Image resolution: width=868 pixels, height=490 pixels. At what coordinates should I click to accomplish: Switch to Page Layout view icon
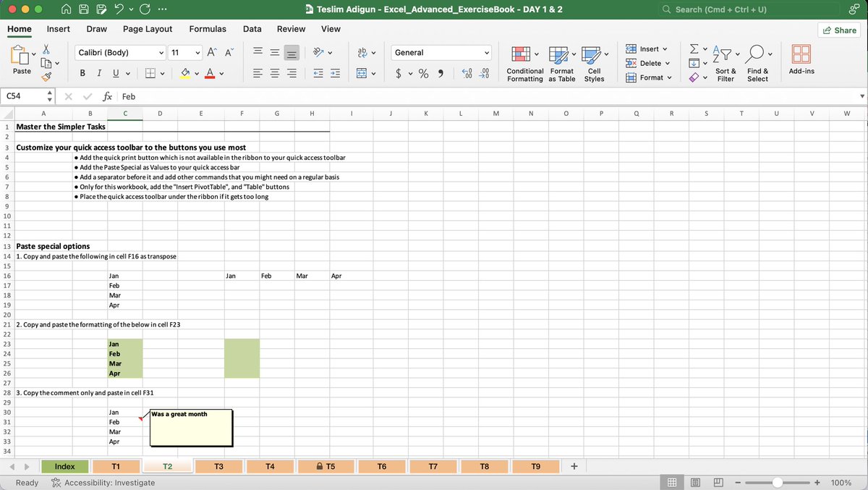click(x=695, y=483)
